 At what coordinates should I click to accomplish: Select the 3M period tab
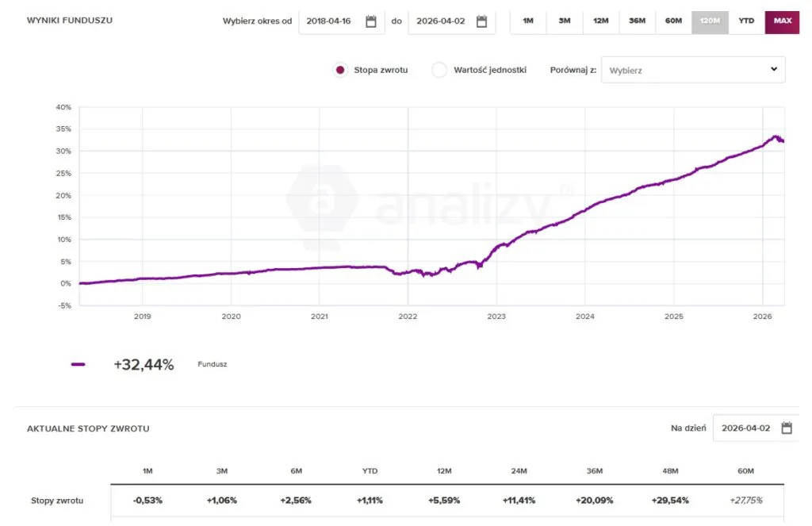click(x=565, y=21)
